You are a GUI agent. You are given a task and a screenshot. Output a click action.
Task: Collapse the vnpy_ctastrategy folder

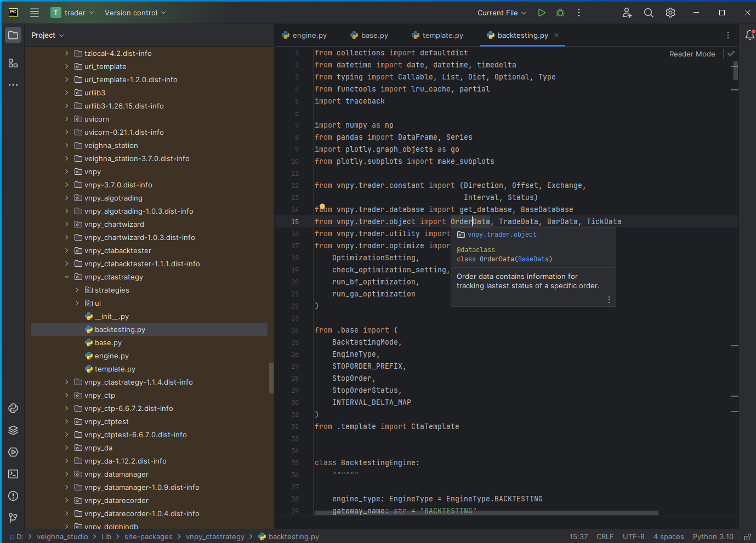click(x=67, y=277)
